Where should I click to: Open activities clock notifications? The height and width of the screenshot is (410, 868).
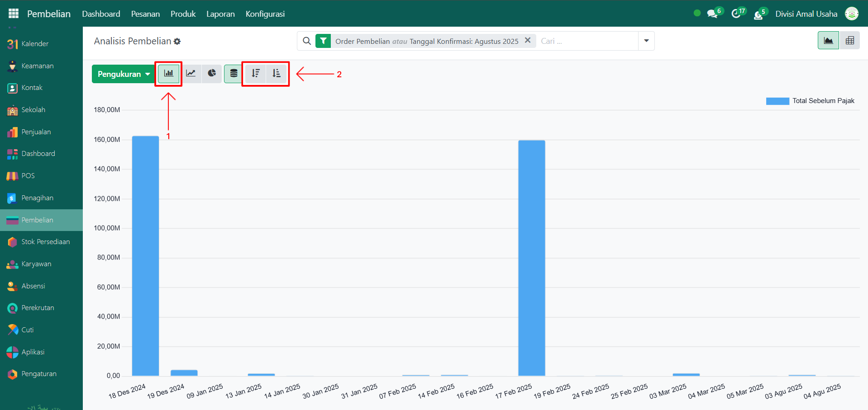click(736, 14)
